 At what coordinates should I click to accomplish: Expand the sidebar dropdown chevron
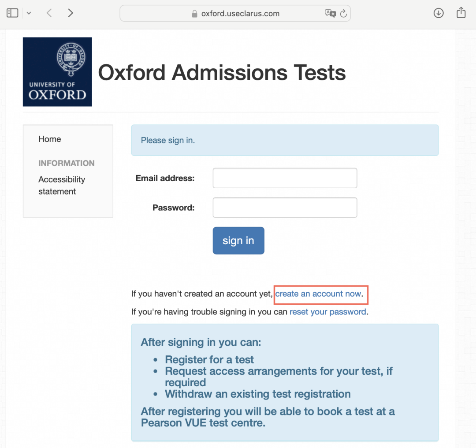coord(29,13)
